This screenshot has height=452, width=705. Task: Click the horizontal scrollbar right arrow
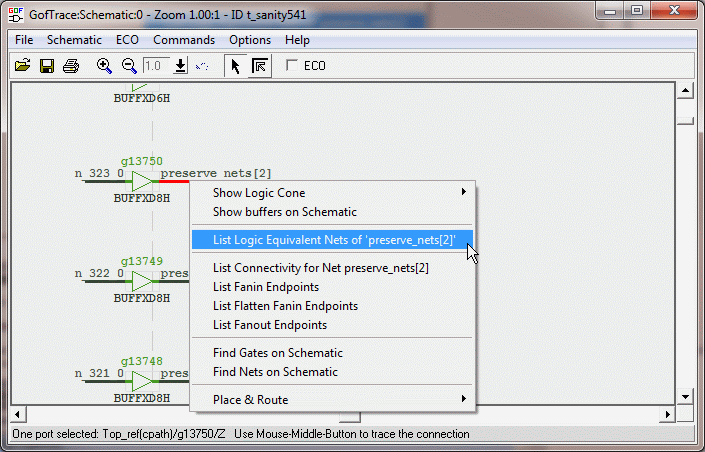[668, 414]
